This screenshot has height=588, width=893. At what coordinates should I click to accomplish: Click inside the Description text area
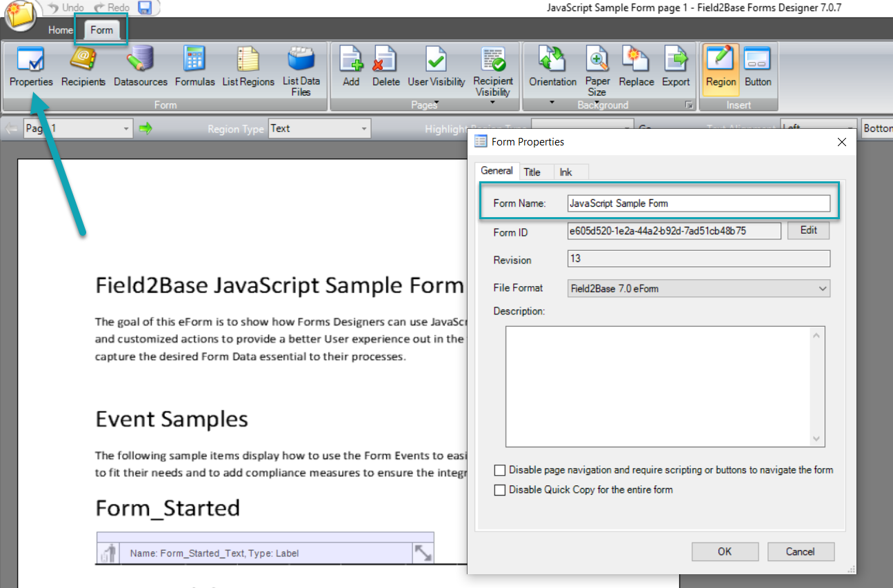click(x=659, y=387)
